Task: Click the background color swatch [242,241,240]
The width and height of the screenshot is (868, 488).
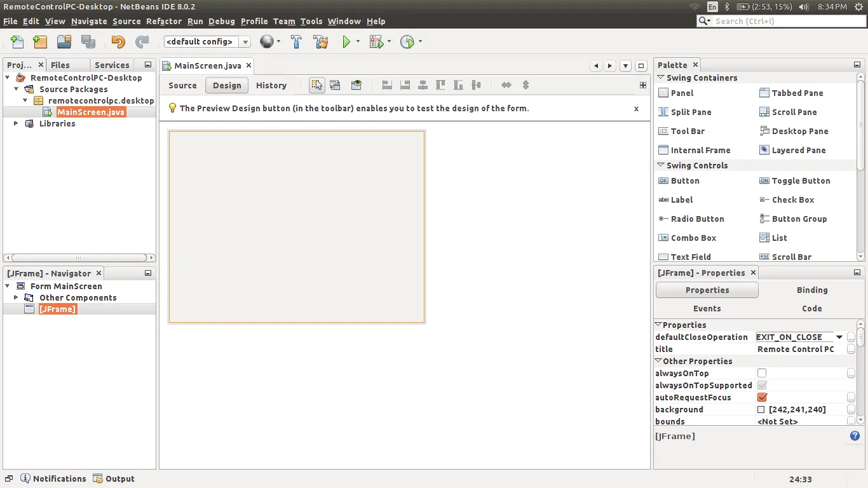Action: pyautogui.click(x=761, y=410)
